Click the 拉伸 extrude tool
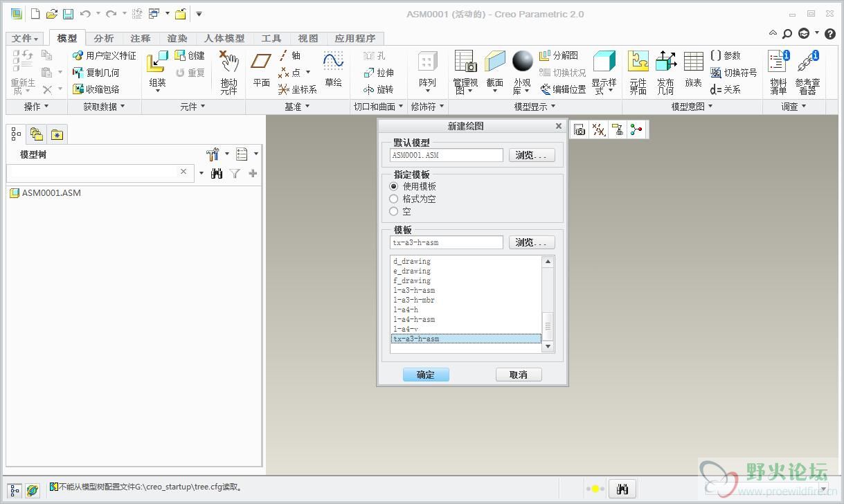The height and width of the screenshot is (504, 844). [379, 73]
